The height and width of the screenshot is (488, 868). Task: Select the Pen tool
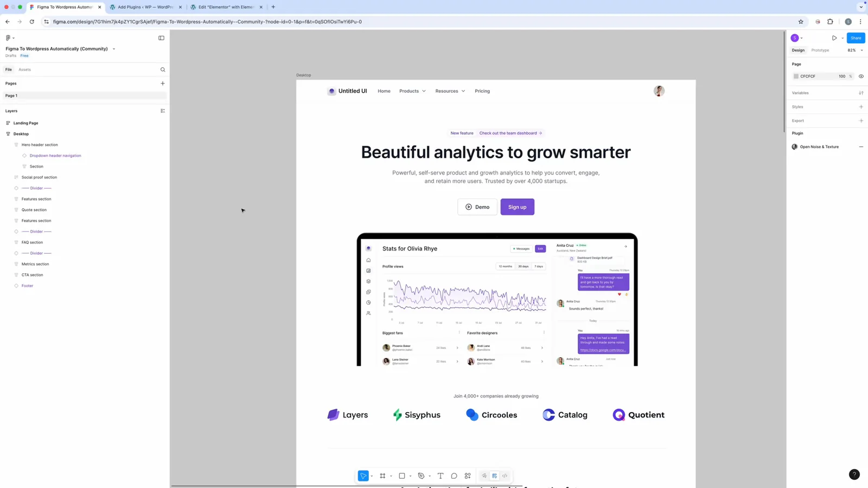tap(421, 476)
